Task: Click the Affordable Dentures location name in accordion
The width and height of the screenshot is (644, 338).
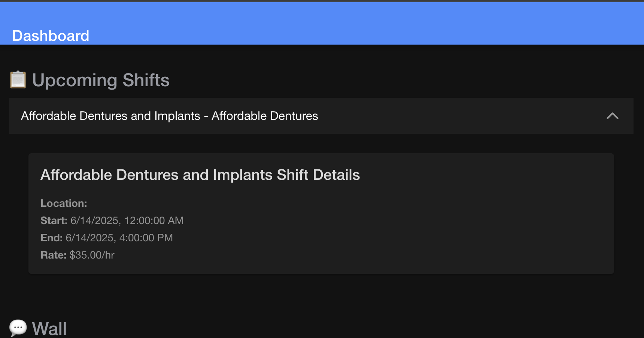Action: click(265, 116)
